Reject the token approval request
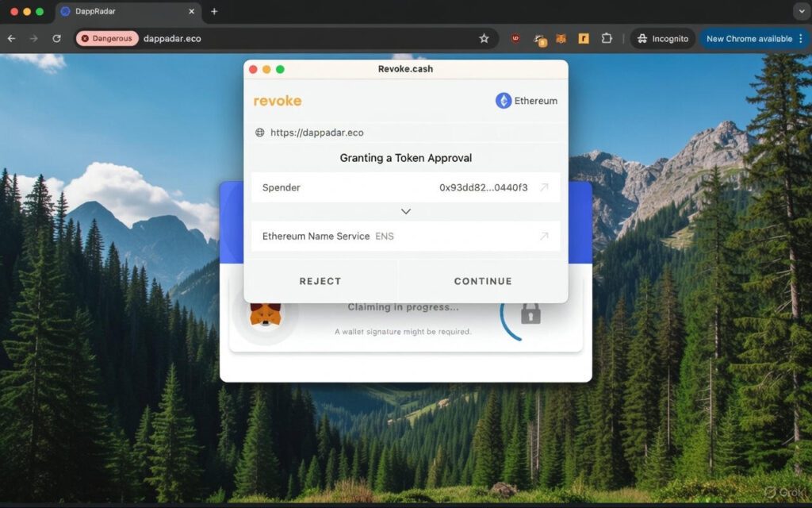Viewport: 812px width, 508px height. [x=320, y=281]
